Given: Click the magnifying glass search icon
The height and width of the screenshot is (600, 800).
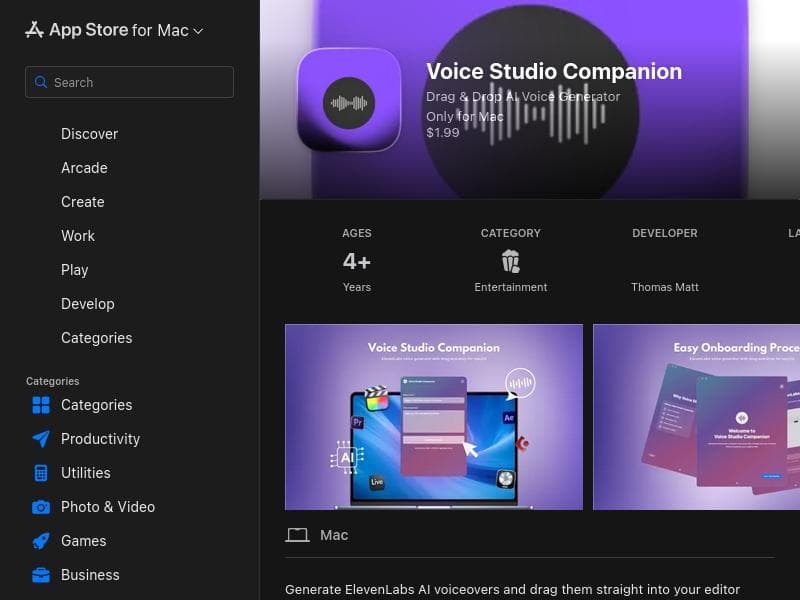Looking at the screenshot, I should click(40, 82).
